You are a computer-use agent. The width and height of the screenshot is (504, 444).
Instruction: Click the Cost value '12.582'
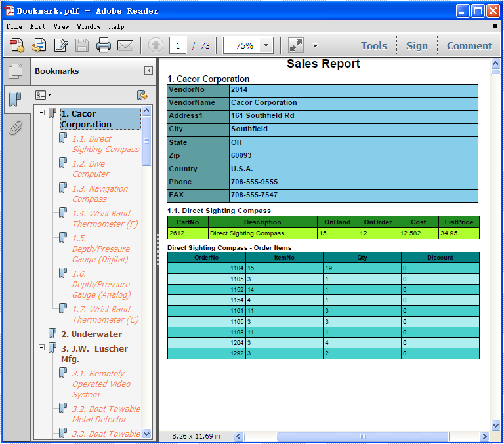click(x=410, y=233)
